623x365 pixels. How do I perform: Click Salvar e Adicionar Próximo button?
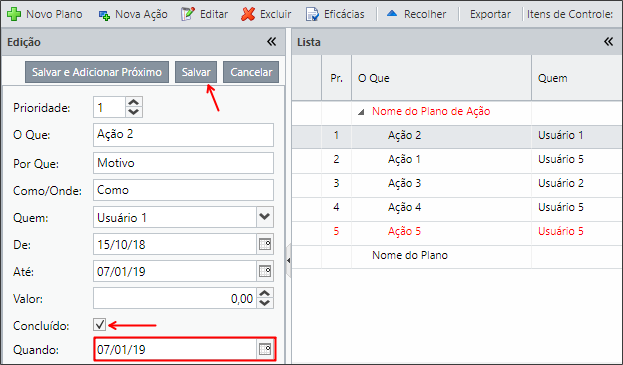click(97, 72)
